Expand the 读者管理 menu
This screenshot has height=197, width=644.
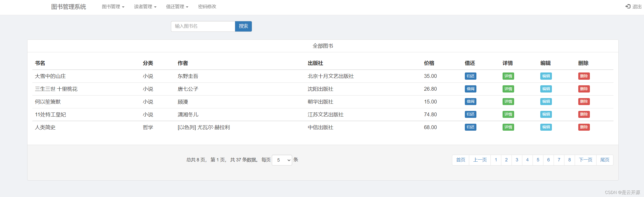pos(145,7)
